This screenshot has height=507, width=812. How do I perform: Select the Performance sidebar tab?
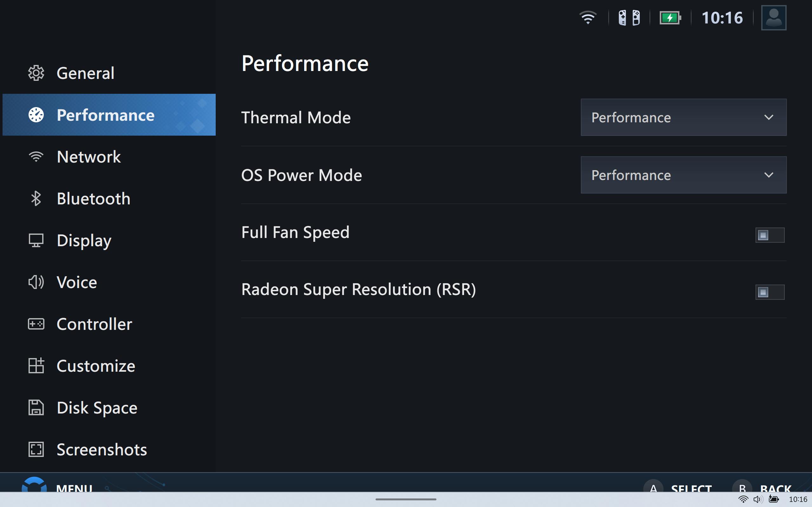pos(109,115)
